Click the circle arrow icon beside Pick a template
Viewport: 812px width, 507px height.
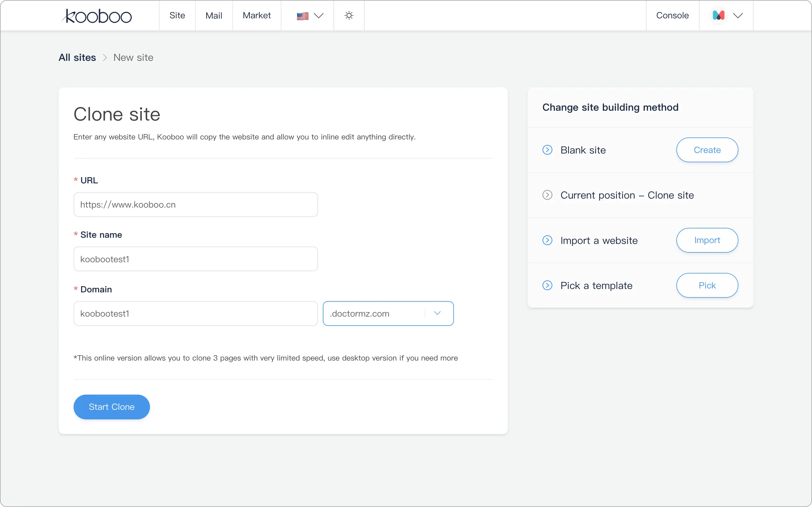[547, 285]
